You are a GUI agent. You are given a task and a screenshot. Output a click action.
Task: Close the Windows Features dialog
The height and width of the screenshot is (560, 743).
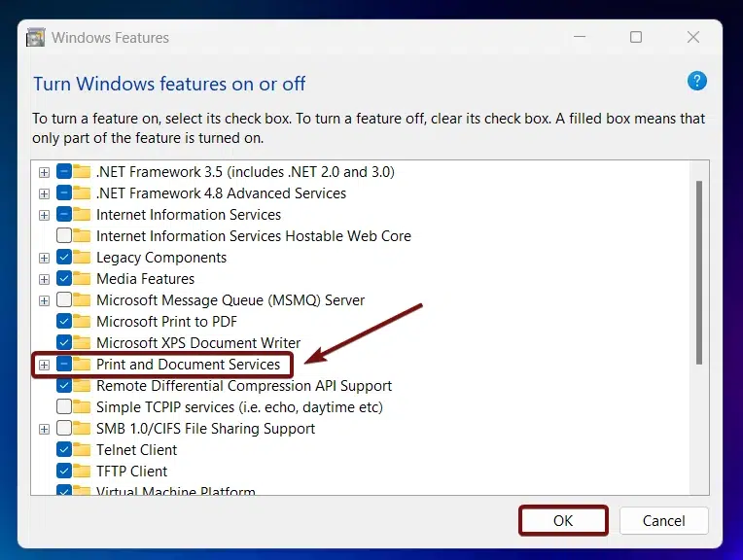click(692, 37)
